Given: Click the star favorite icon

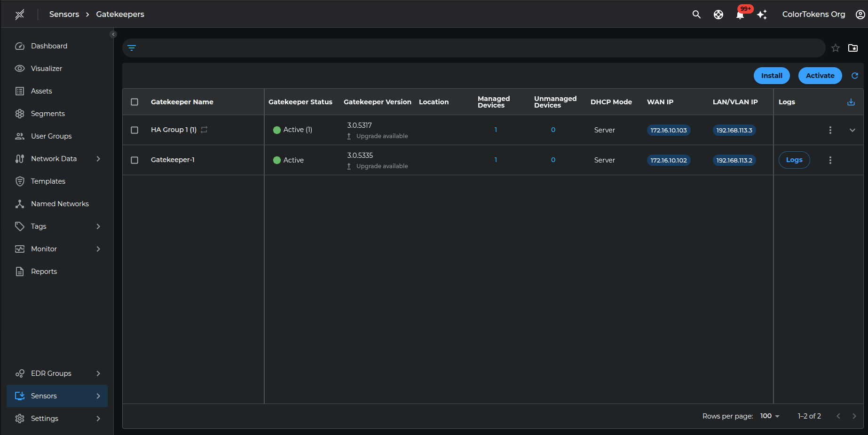Looking at the screenshot, I should tap(835, 48).
